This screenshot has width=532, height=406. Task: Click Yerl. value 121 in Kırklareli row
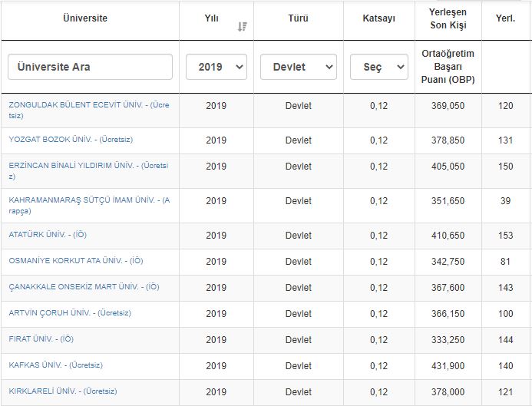click(x=506, y=391)
